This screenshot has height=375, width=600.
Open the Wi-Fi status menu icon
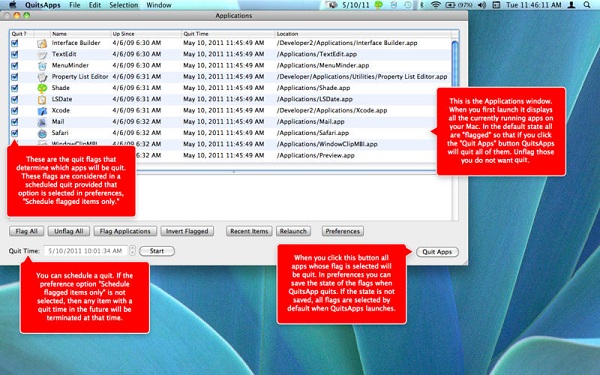435,5
